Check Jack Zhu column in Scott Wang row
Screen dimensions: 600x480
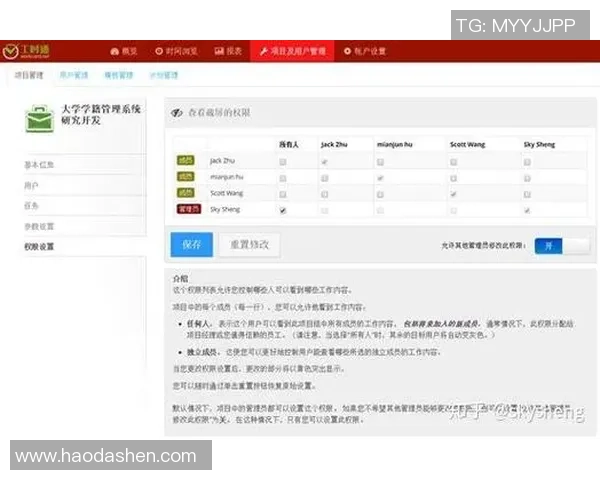324,194
